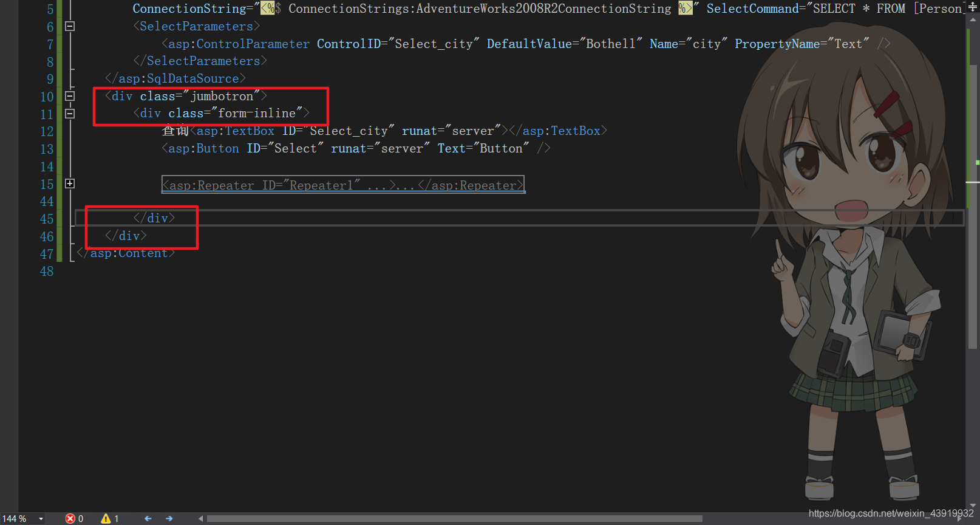Click the SelectCommand attribute text

tap(753, 9)
